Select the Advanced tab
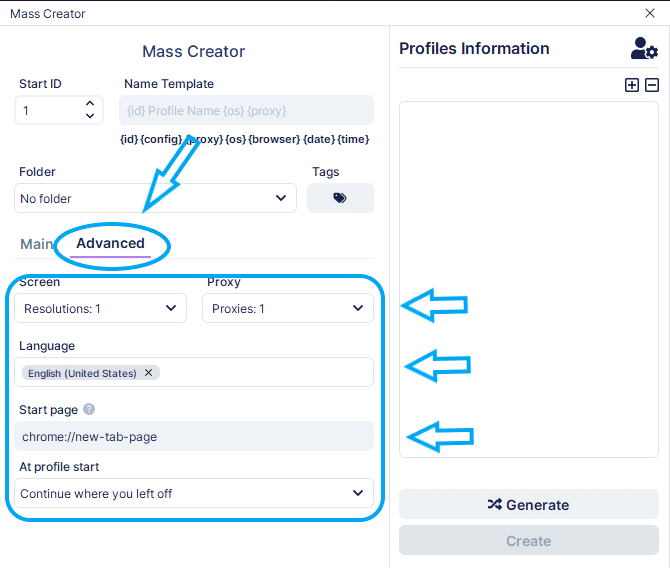Screen dimensions: 670x568 [x=111, y=244]
